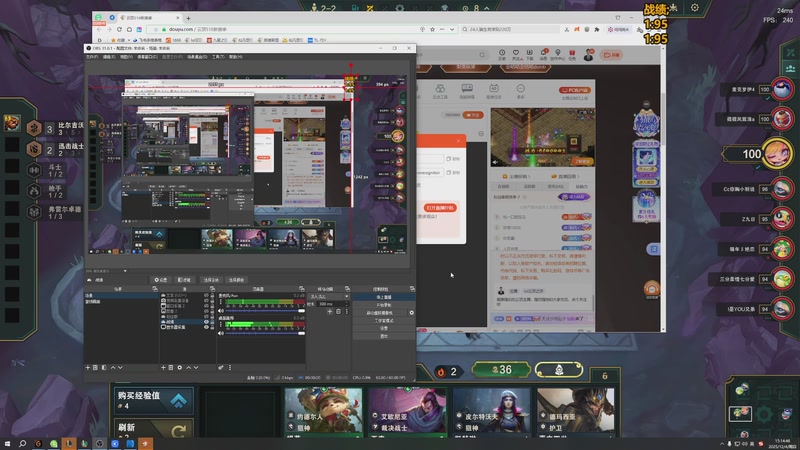Click browser vertical scrollbar

(x=663, y=189)
